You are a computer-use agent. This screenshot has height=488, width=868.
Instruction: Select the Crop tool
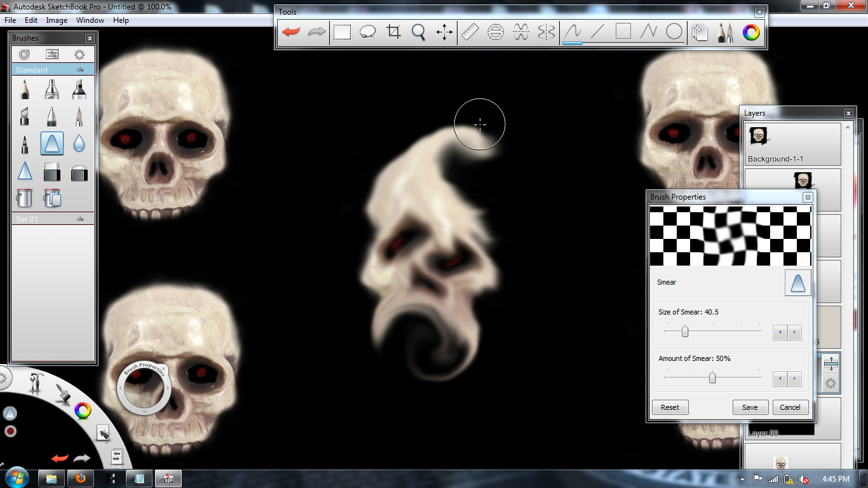pos(393,32)
